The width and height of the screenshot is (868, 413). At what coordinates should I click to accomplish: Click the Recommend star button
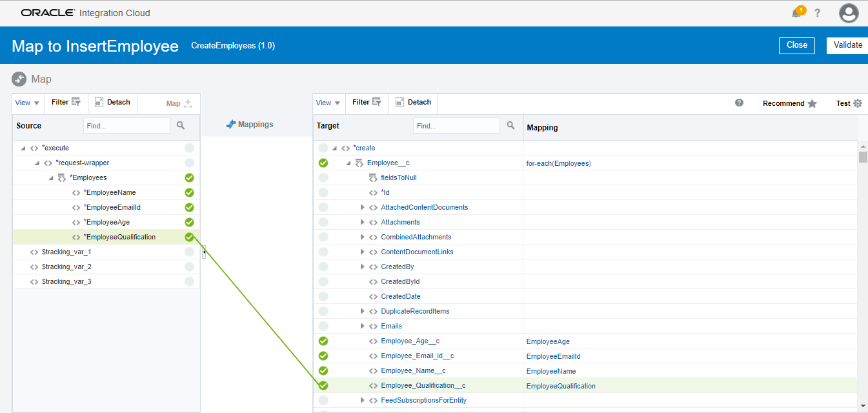pyautogui.click(x=790, y=103)
